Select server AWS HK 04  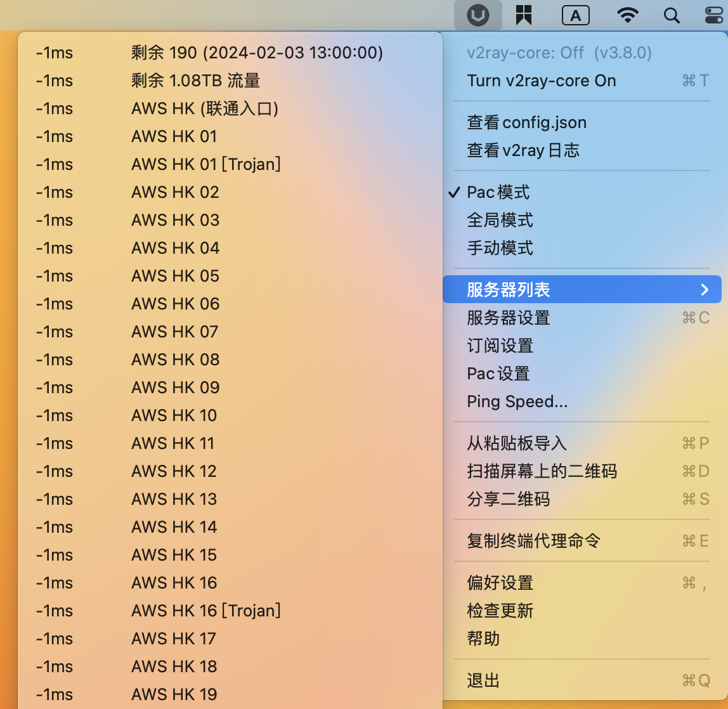coord(230,248)
